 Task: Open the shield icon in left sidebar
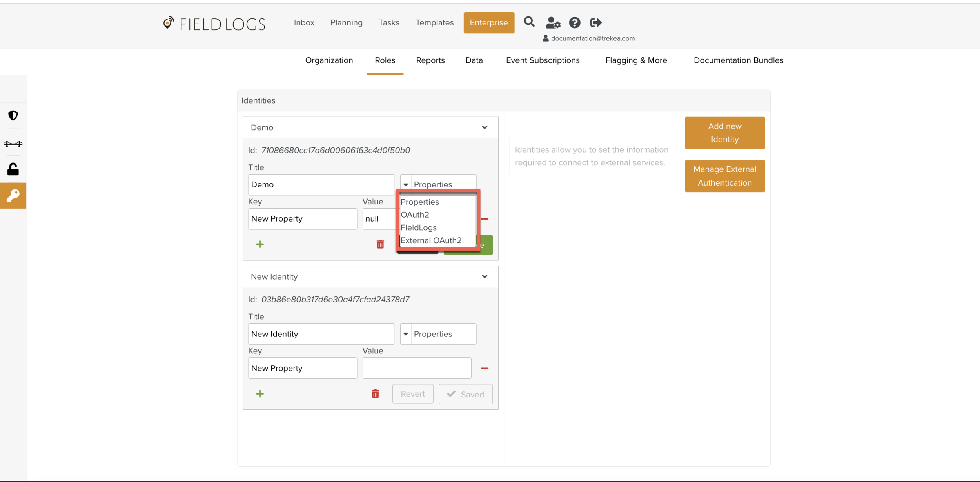pyautogui.click(x=13, y=115)
